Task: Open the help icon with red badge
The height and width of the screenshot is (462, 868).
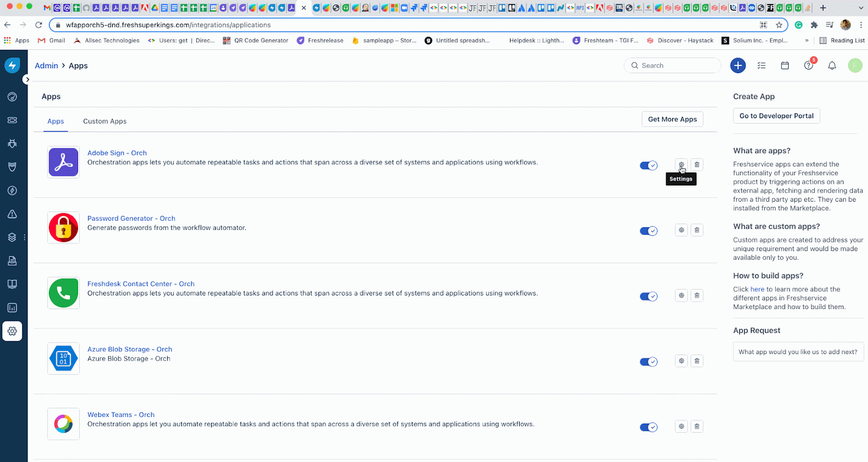Action: [809, 66]
